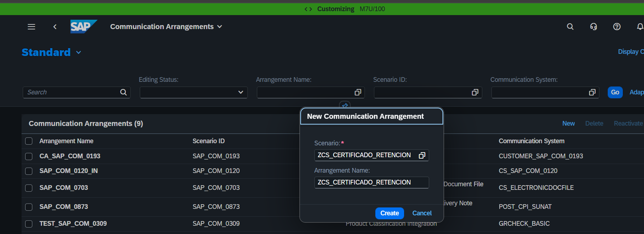Click the Create button in dialog
Image resolution: width=644 pixels, height=234 pixels.
point(389,213)
